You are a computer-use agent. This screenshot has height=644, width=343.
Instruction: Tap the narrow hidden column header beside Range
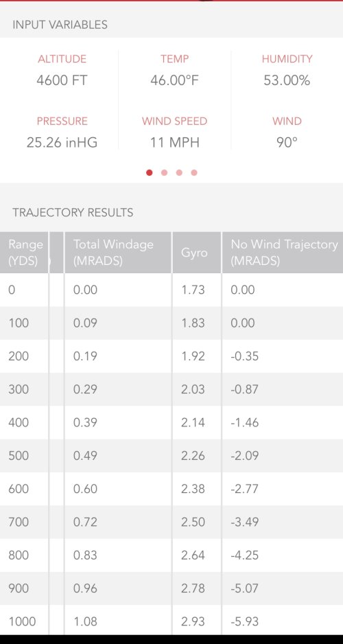(56, 253)
